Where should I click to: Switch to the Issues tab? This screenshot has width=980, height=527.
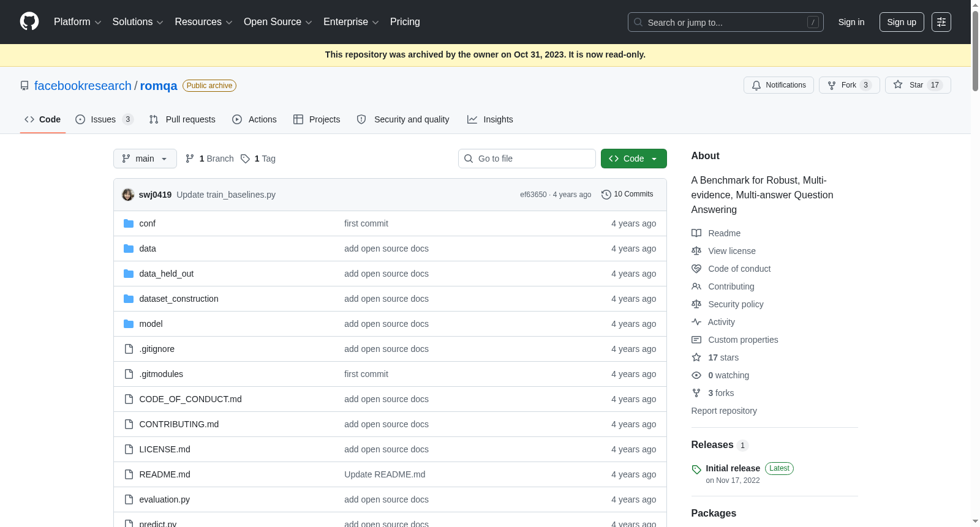pos(104,119)
